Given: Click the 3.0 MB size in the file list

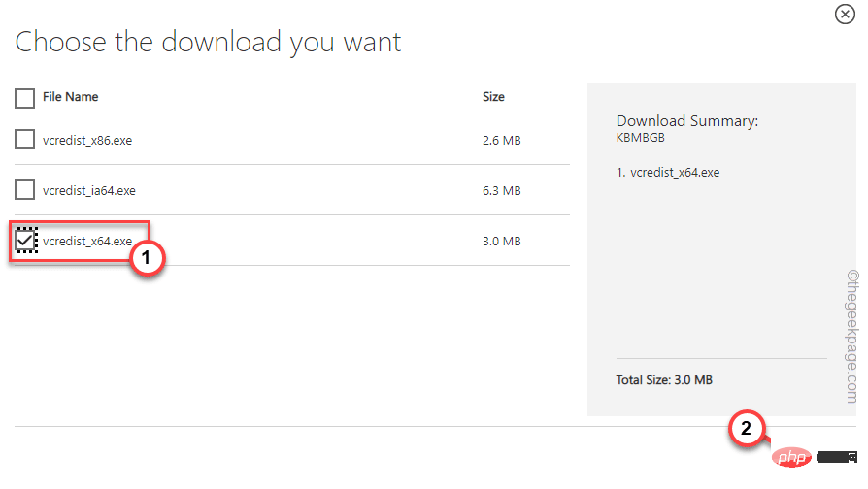Looking at the screenshot, I should 502,241.
